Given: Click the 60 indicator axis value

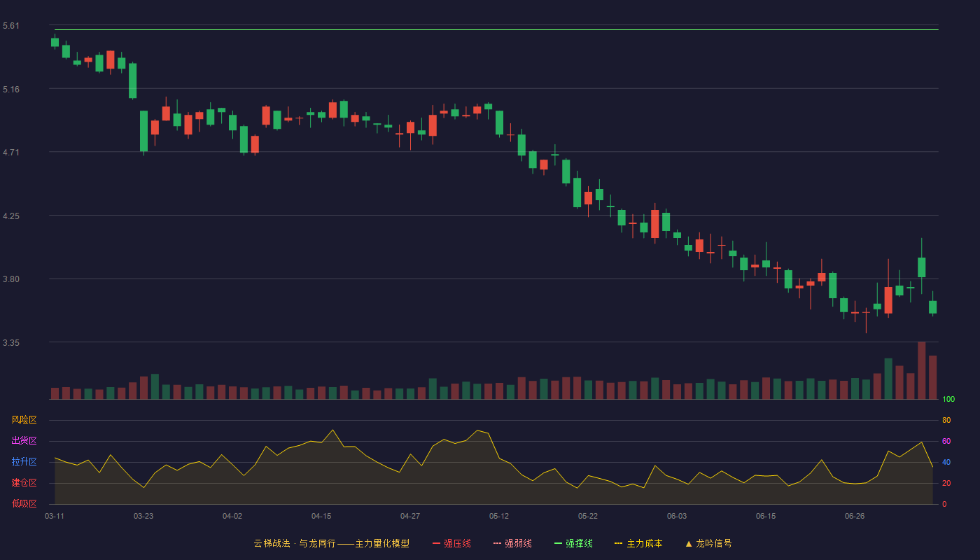Looking at the screenshot, I should [x=946, y=441].
